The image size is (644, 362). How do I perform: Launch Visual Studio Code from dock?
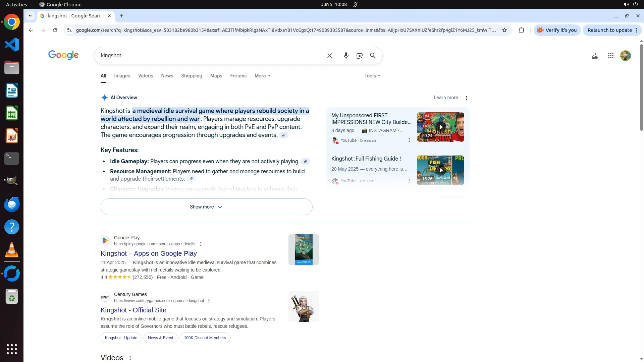[x=12, y=45]
